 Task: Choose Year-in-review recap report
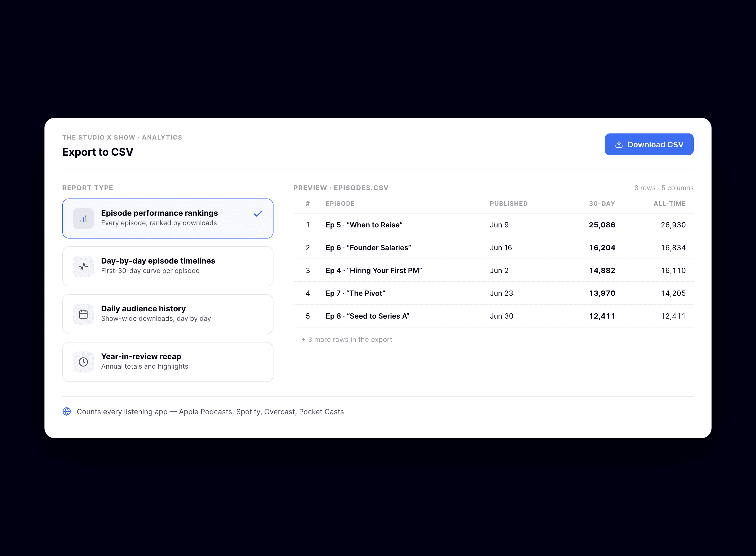pos(168,362)
